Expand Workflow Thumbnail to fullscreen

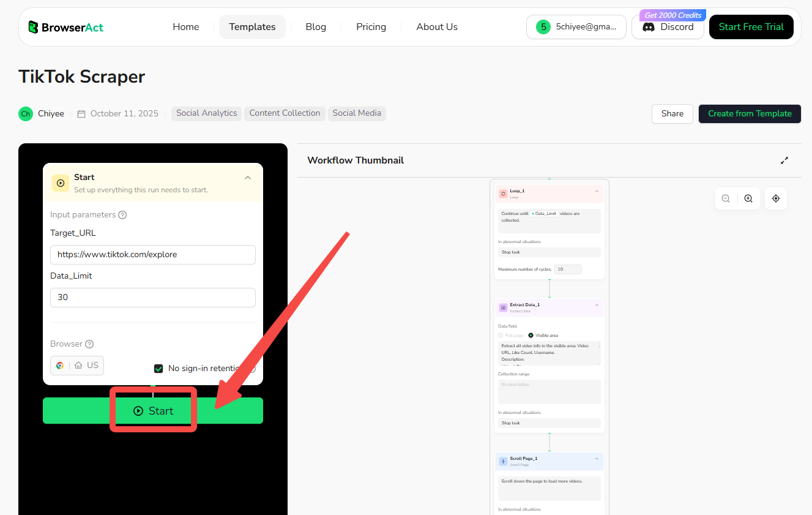[784, 160]
